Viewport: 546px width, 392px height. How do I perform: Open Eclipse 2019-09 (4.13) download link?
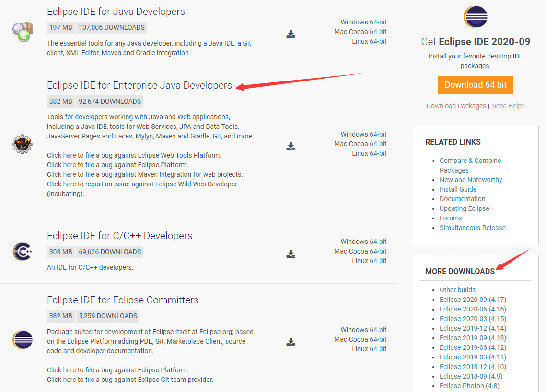point(473,338)
